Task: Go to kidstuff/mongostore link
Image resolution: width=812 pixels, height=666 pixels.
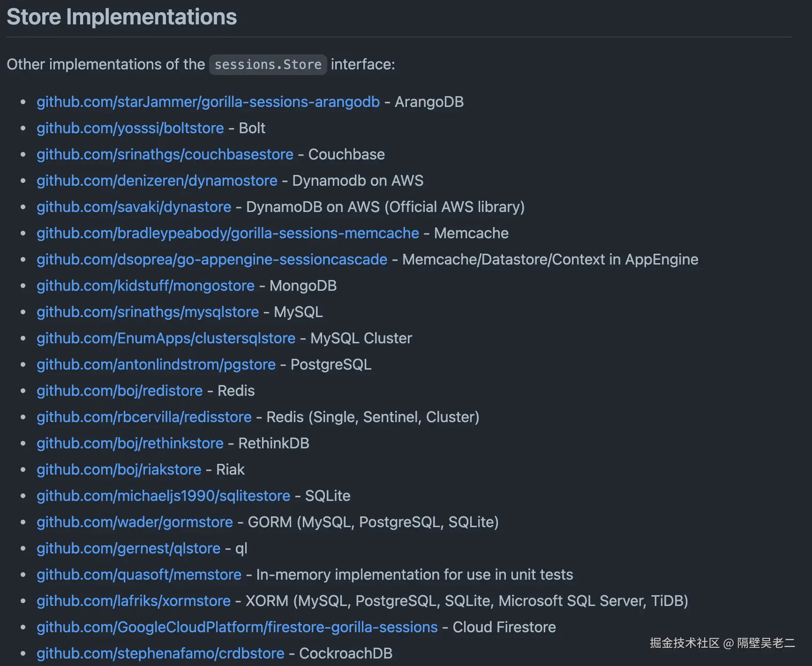Action: [146, 286]
